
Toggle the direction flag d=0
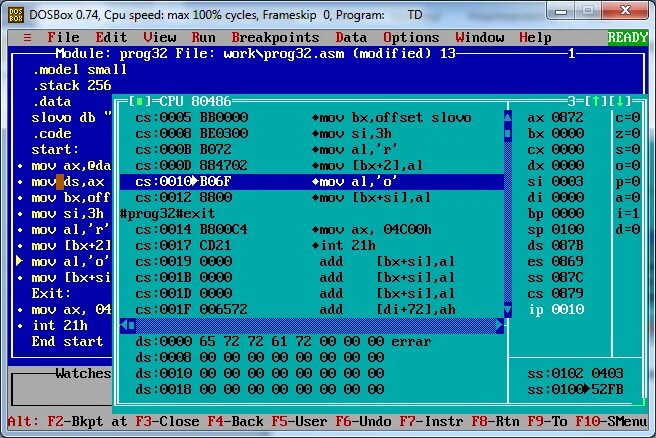click(x=628, y=229)
